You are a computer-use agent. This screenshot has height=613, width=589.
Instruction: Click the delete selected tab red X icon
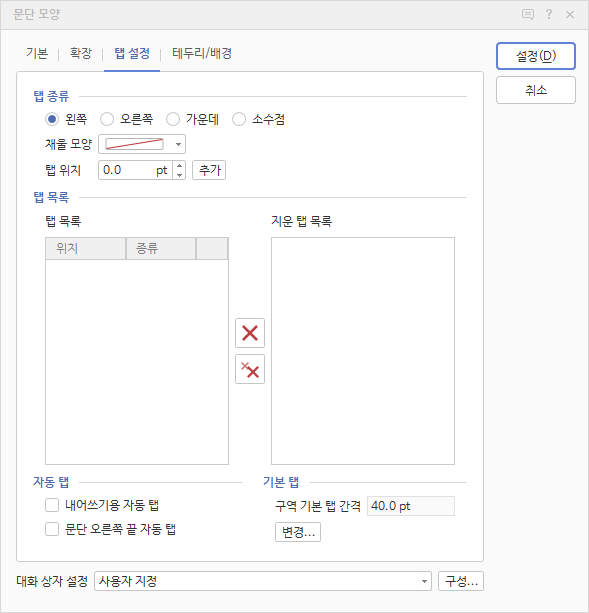250,333
